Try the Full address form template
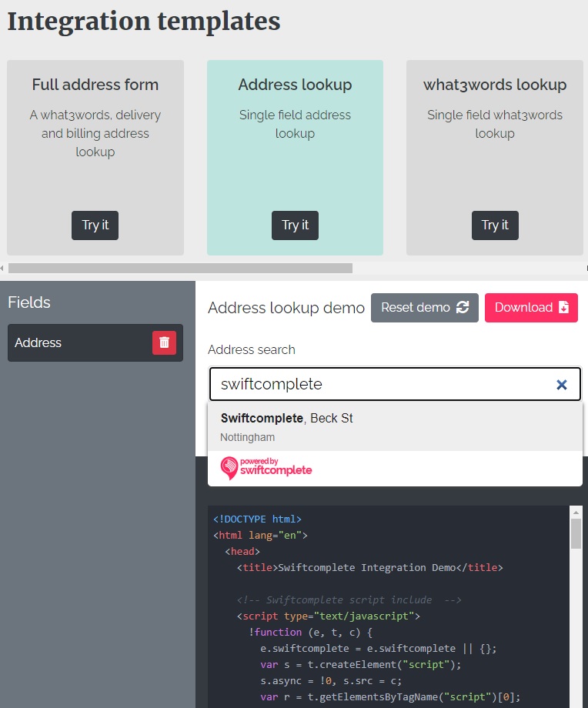The image size is (588, 708). [x=95, y=225]
